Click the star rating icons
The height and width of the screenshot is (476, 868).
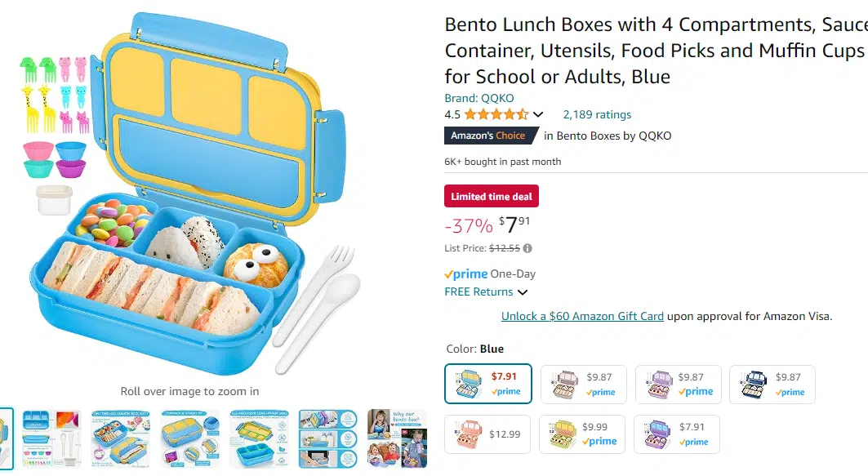496,114
